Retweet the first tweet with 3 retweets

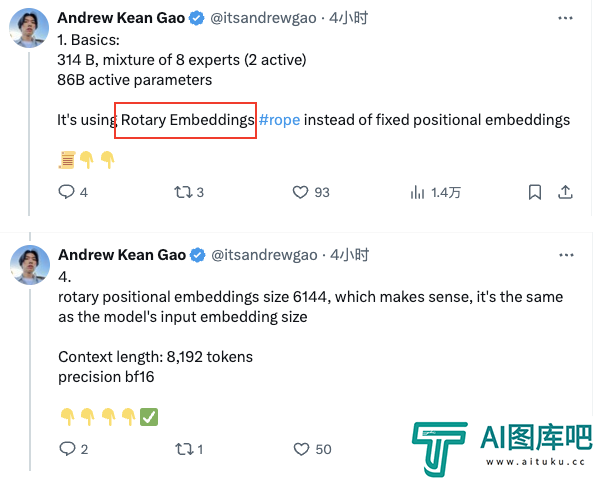pyautogui.click(x=183, y=192)
